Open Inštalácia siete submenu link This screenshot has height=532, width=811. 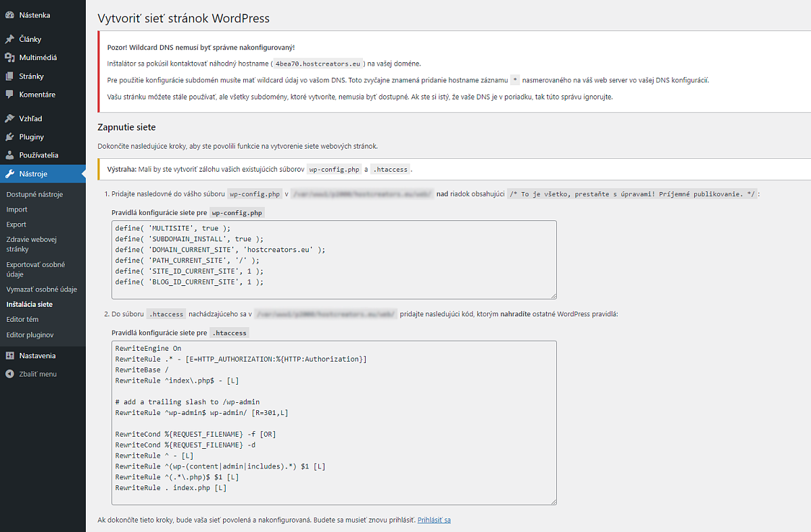pyautogui.click(x=29, y=304)
